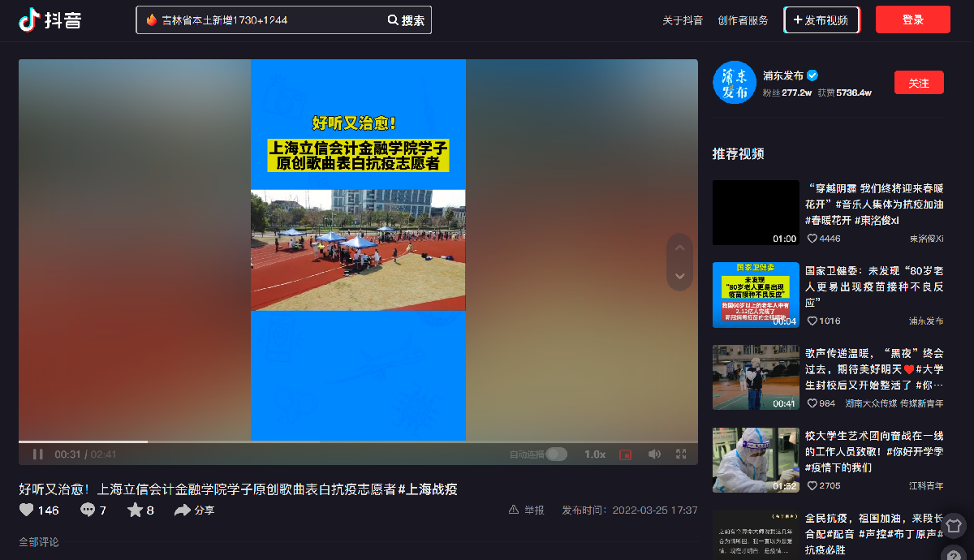The image size is (974, 560).
Task: Click the search input field
Action: click(x=260, y=20)
